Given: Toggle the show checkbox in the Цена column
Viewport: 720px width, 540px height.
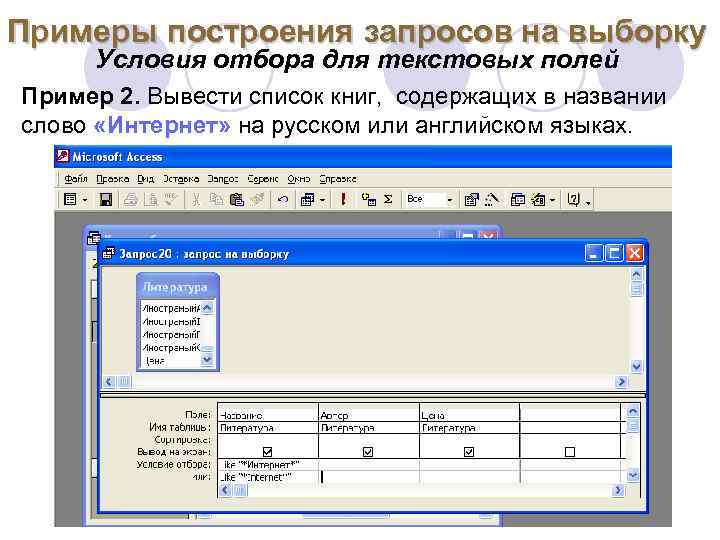Looking at the screenshot, I should pos(469,452).
